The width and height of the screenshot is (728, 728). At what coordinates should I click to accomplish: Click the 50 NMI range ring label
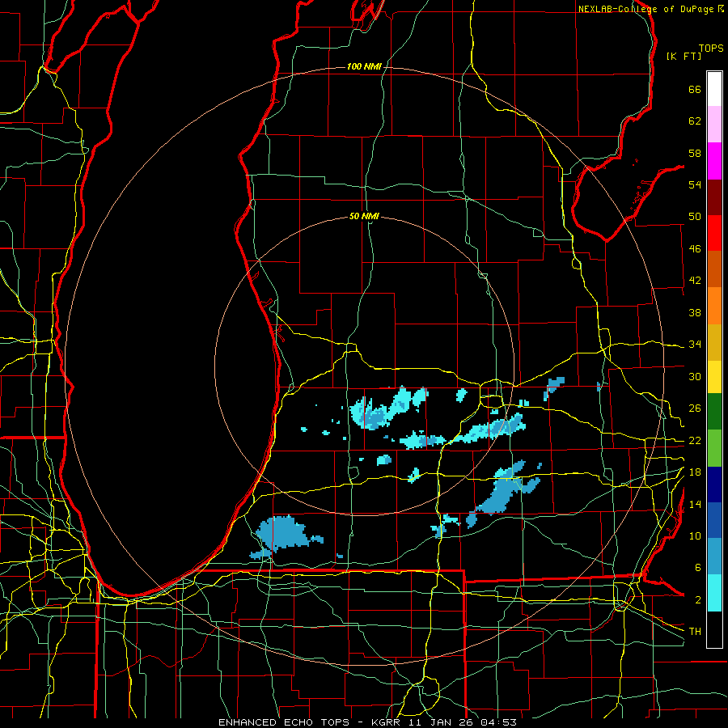[364, 216]
